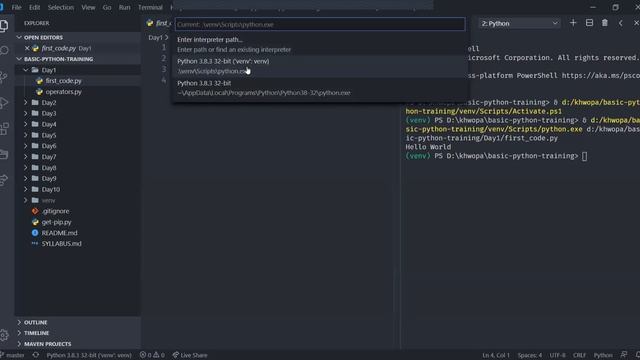This screenshot has width=640, height=360.
Task: Open the View menu
Action: [88, 7]
